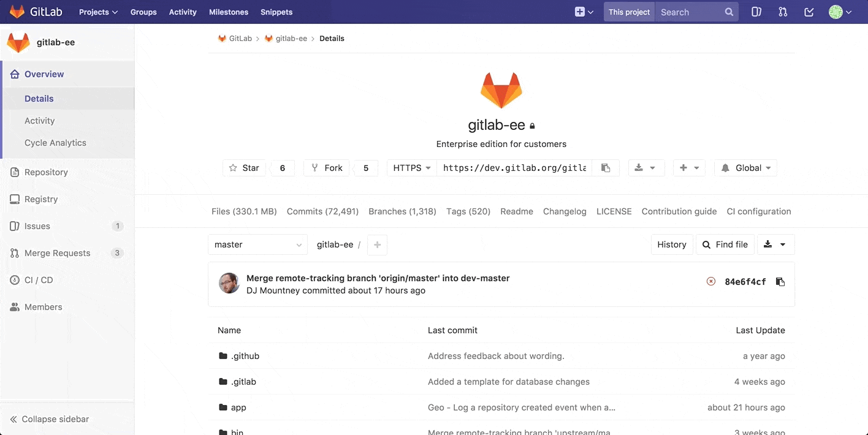
Task: Click the GitLab fox logo in the sidebar header
Action: tap(18, 42)
